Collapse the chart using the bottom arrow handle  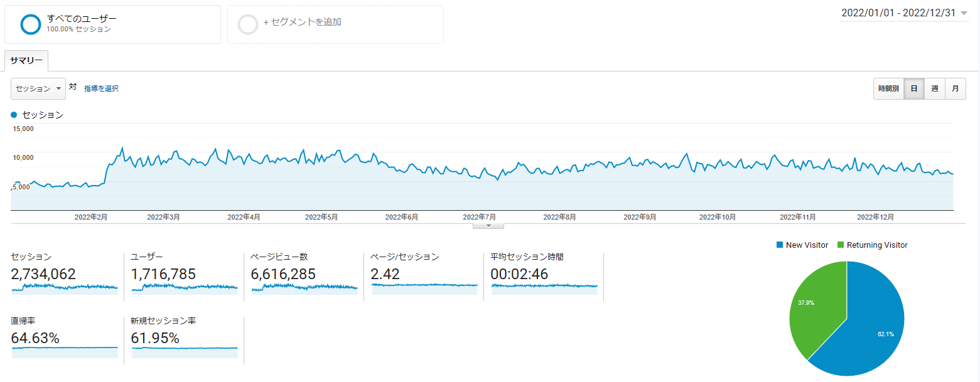pyautogui.click(x=488, y=226)
